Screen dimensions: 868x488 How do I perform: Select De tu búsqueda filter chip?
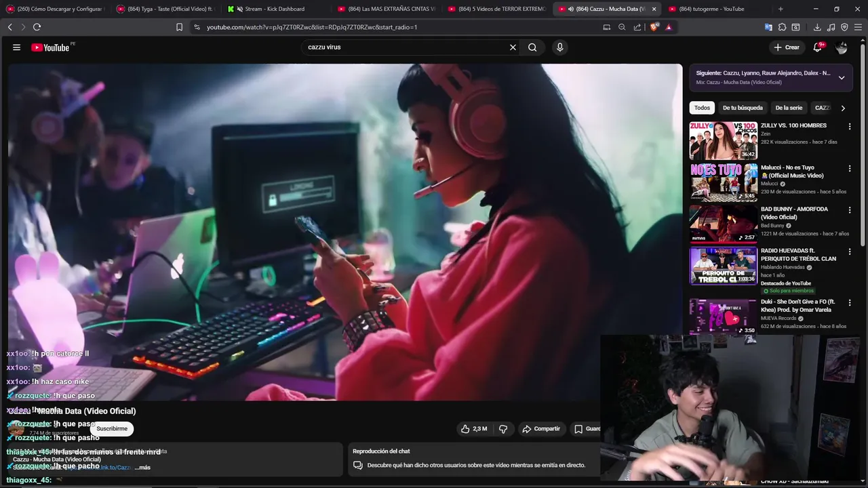pos(743,108)
